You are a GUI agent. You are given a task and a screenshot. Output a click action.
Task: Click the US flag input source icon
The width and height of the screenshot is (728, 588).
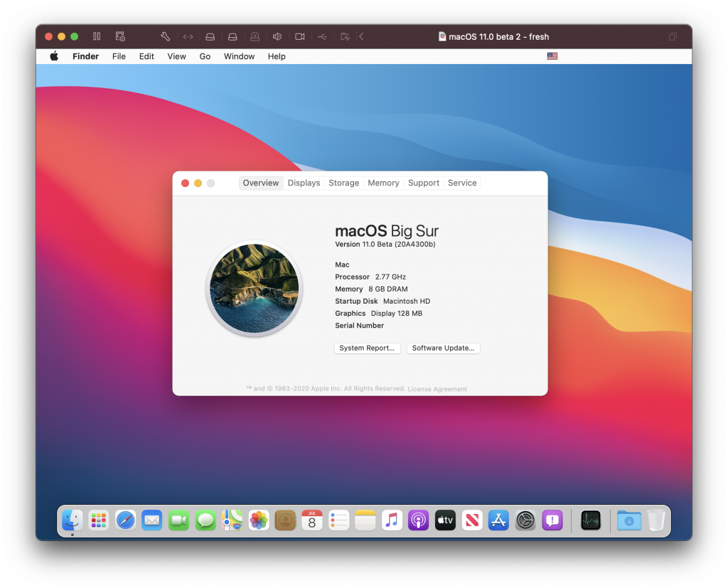tap(552, 56)
